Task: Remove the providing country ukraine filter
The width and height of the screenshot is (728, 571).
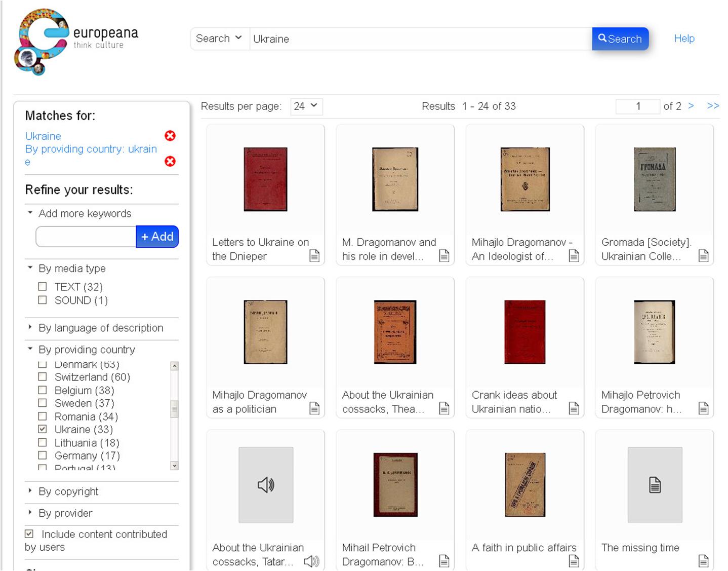Action: pyautogui.click(x=170, y=161)
